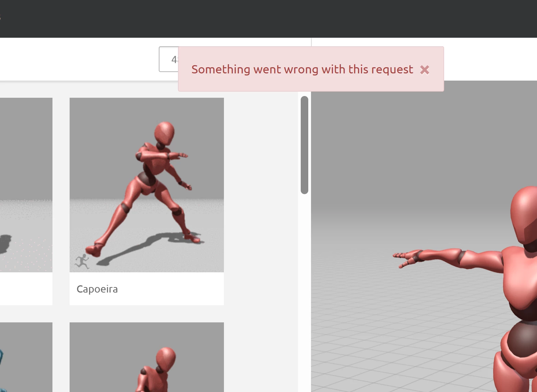Click the page-size field behind the alert
The width and height of the screenshot is (537, 392).
[169, 59]
